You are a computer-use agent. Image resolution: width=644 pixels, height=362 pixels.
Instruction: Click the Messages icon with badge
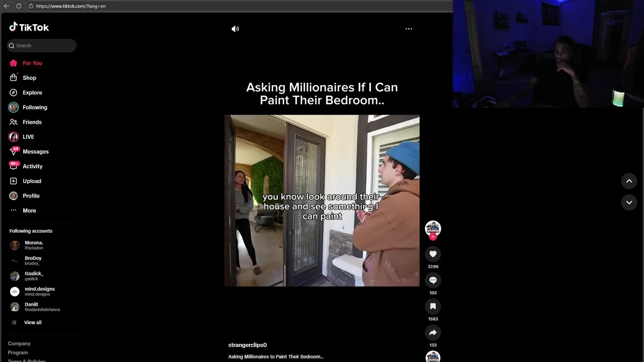14,151
